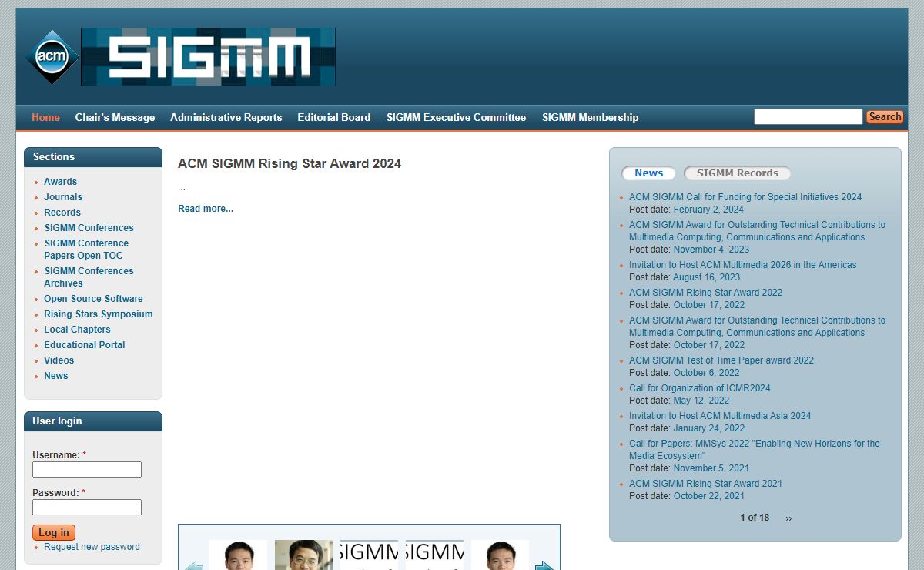Open Editorial Board menu item
Image resolution: width=924 pixels, height=570 pixels.
pyautogui.click(x=334, y=117)
